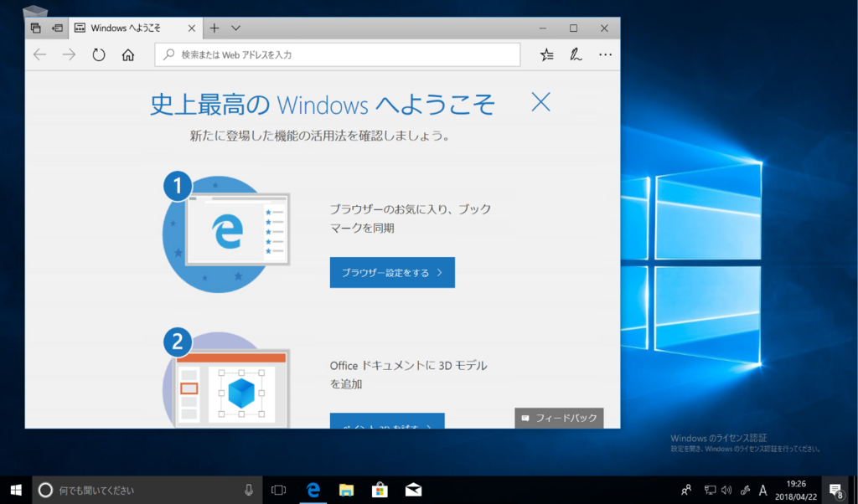858x504 pixels.
Task: Click the pen/ink workspace tray icon
Action: click(x=745, y=491)
